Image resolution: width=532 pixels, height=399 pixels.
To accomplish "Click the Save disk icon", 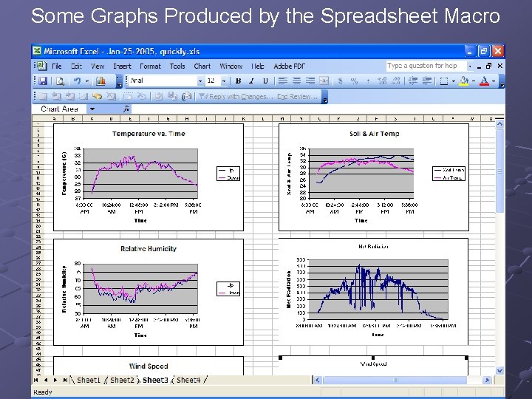I will (x=43, y=81).
